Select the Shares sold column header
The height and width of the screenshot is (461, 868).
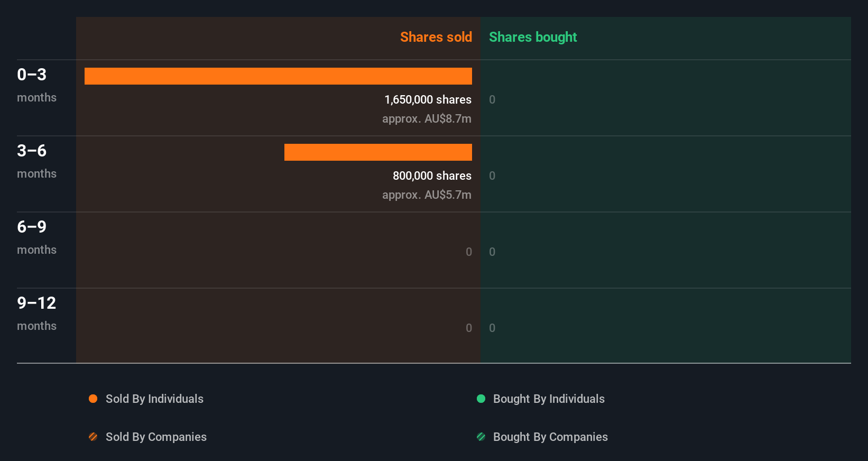[x=436, y=37]
